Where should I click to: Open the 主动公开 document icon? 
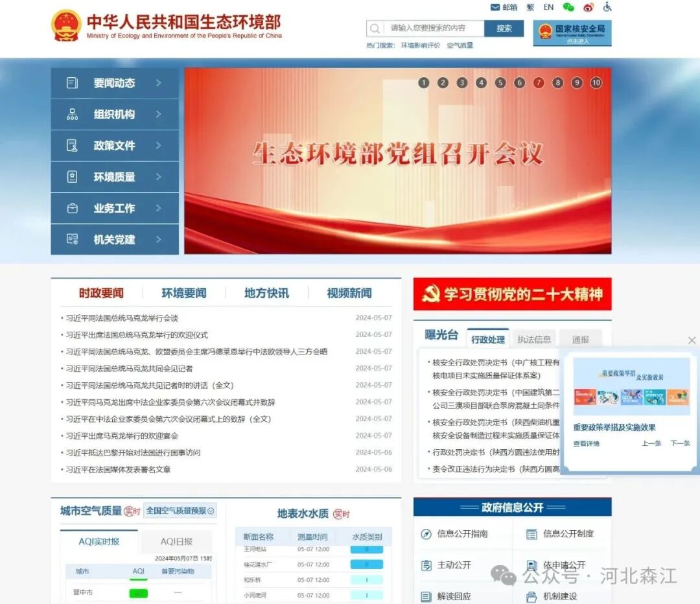pyautogui.click(x=426, y=565)
